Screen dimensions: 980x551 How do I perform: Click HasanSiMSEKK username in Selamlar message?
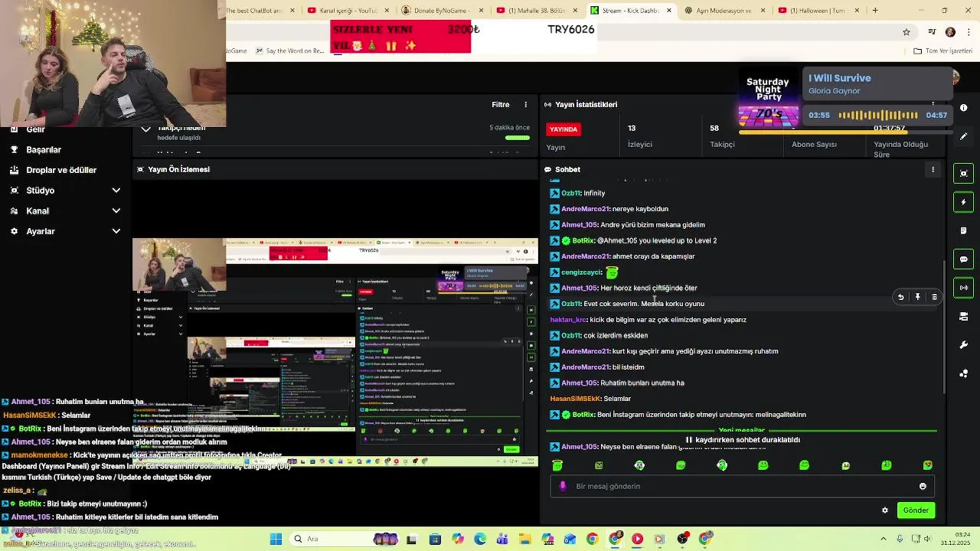(575, 399)
